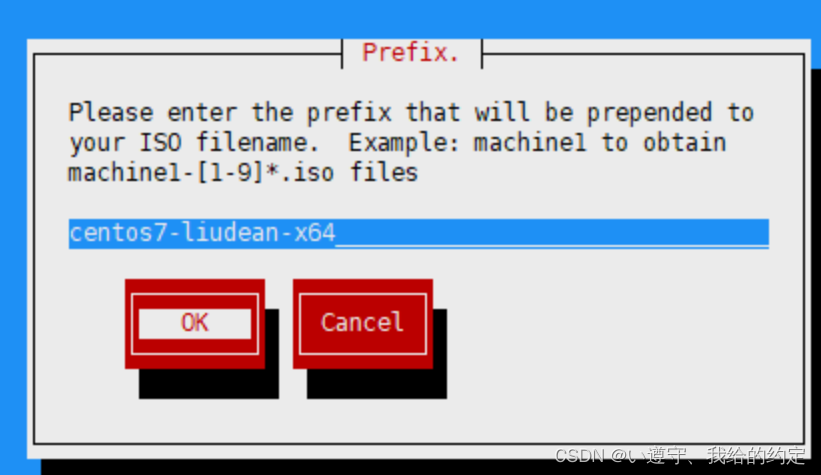Place cursor in the centos7-liudean-x64 text

(202, 233)
